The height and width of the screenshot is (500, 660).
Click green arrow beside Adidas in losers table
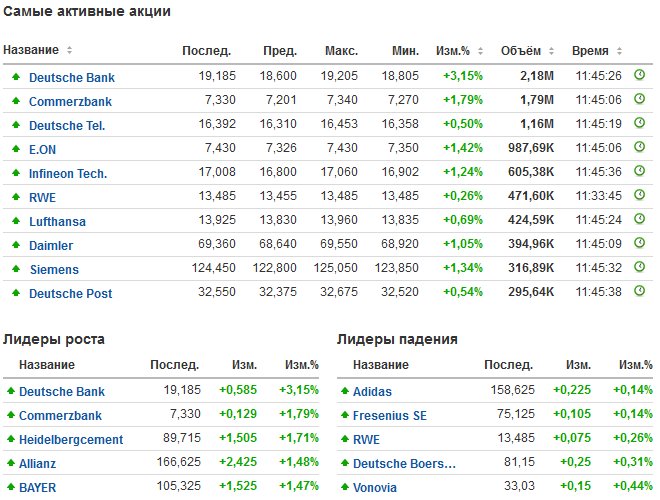344,392
